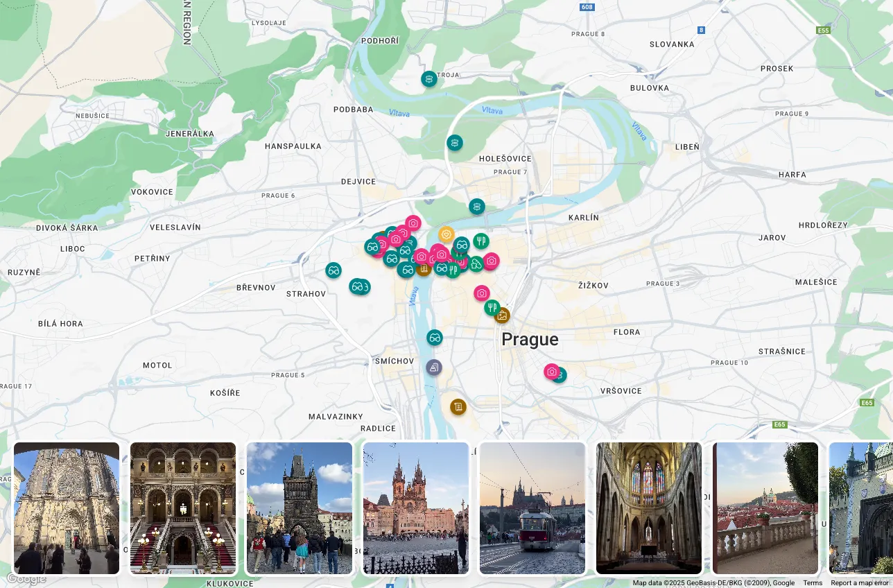Click the Google logo
The width and height of the screenshot is (893, 588).
(26, 579)
